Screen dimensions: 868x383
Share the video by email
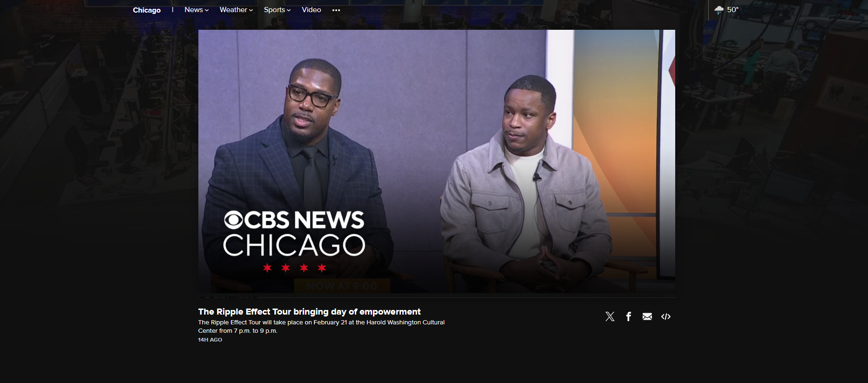[647, 316]
